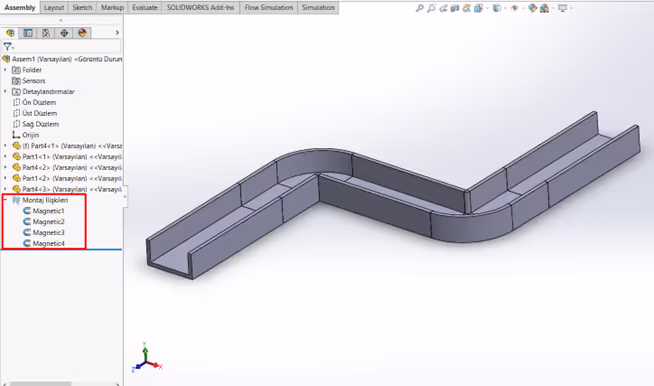Expand the (f) Part4<1> component
This screenshot has height=386, width=654.
click(x=5, y=146)
